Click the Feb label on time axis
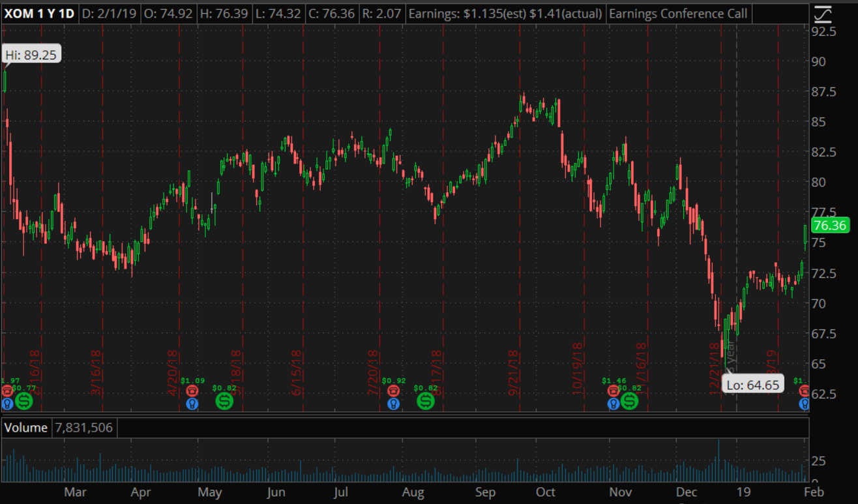The width and height of the screenshot is (858, 504). (814, 492)
